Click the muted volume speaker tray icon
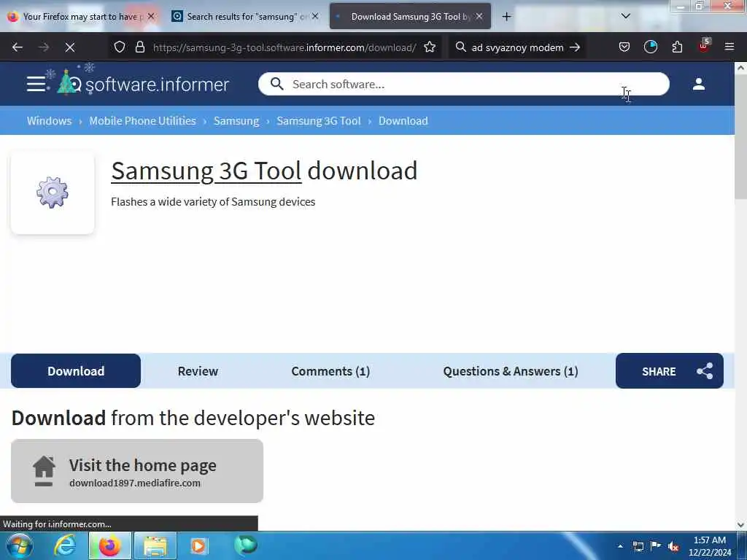 673,547
